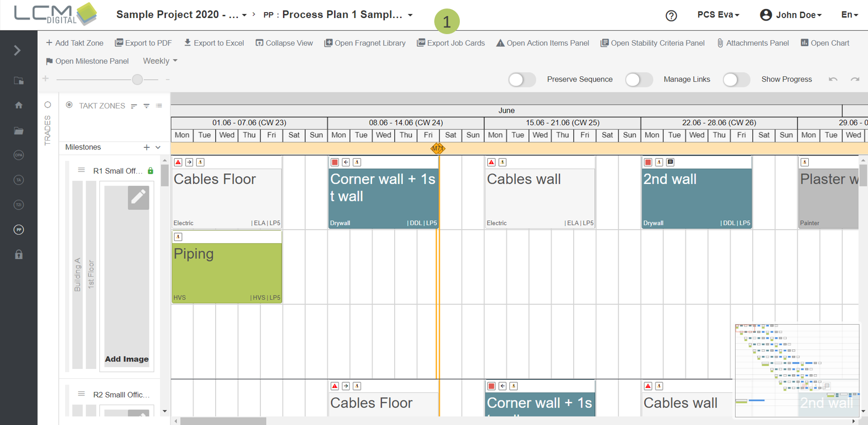Click Export to PDF
The width and height of the screenshot is (868, 425).
click(x=143, y=43)
